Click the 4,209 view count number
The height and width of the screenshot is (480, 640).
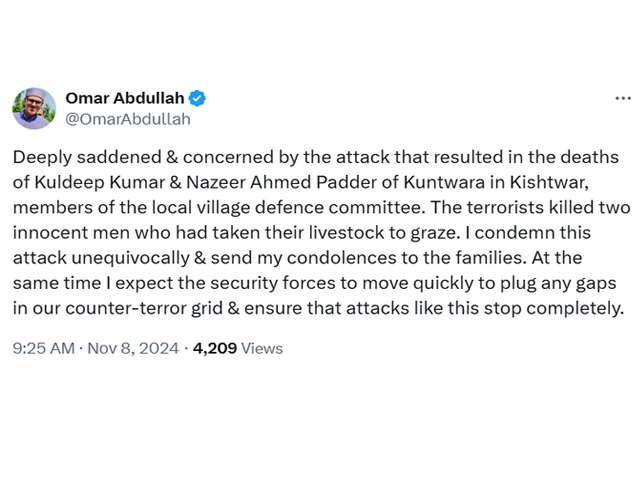tap(215, 349)
